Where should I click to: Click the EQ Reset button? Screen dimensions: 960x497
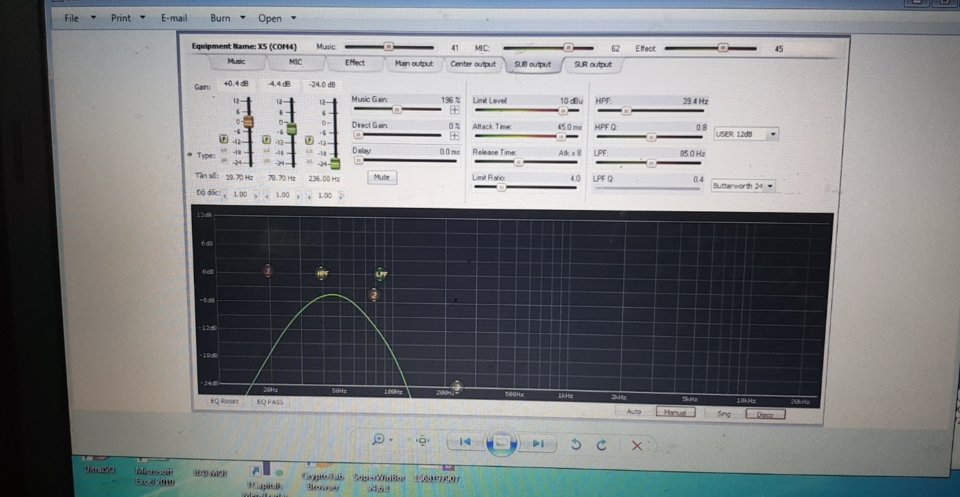click(x=225, y=402)
